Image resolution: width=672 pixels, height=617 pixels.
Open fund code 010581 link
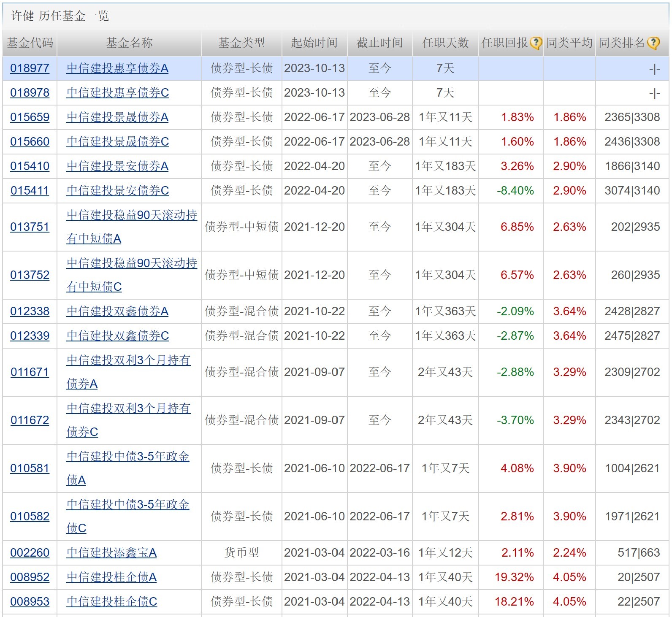(30, 468)
